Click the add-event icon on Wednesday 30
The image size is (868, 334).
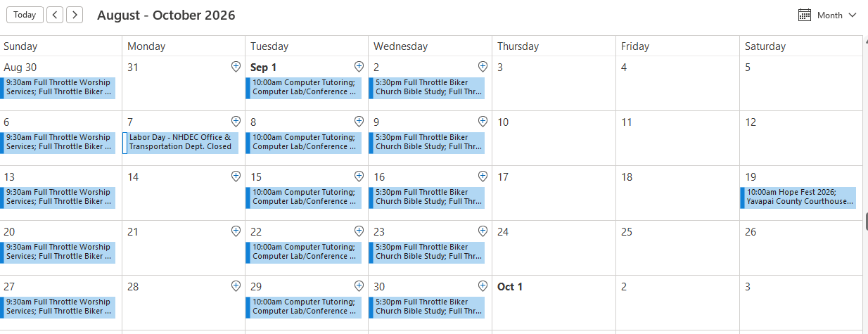(483, 286)
